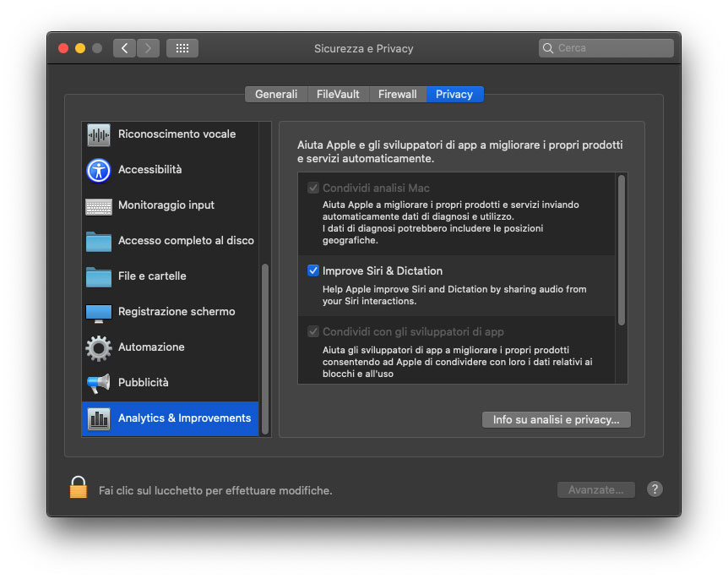728x579 pixels.
Task: Click the Automazione gear icon
Action: pyautogui.click(x=99, y=348)
